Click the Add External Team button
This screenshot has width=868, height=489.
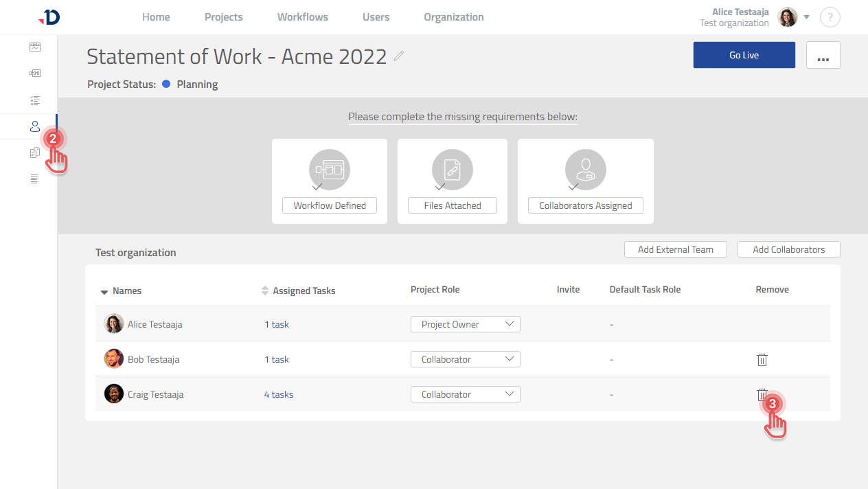[675, 249]
